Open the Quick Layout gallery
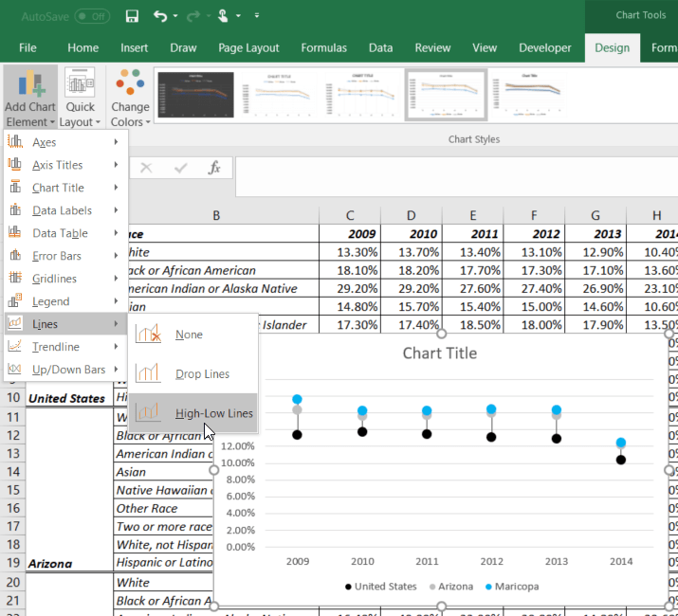The width and height of the screenshot is (678, 616). coord(80,98)
